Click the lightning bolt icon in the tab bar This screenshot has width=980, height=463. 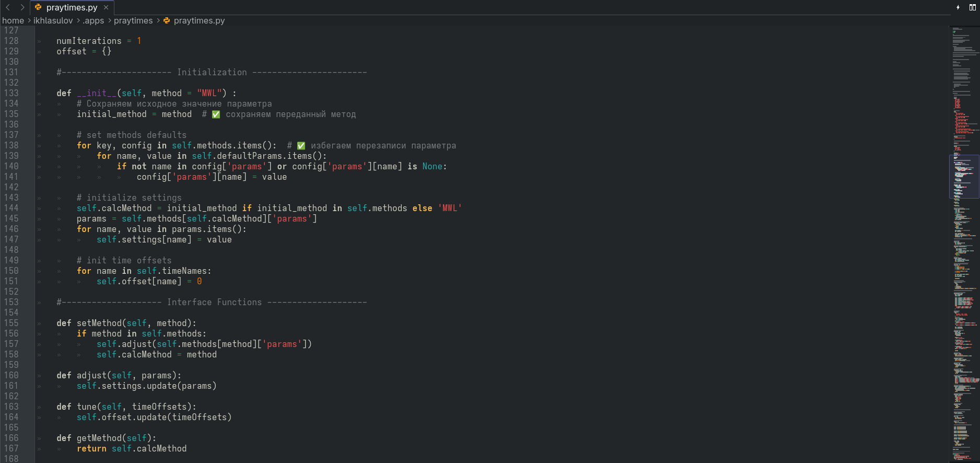[x=958, y=7]
